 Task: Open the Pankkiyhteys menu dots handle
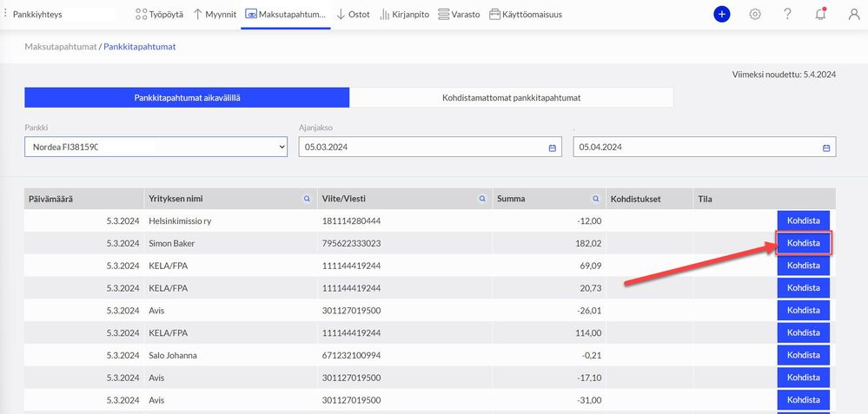coord(5,15)
